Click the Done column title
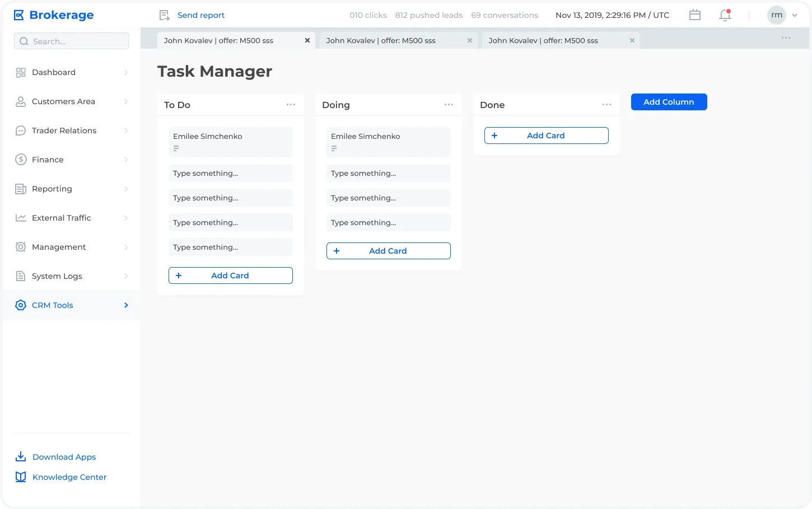This screenshot has height=509, width=812. 492,105
